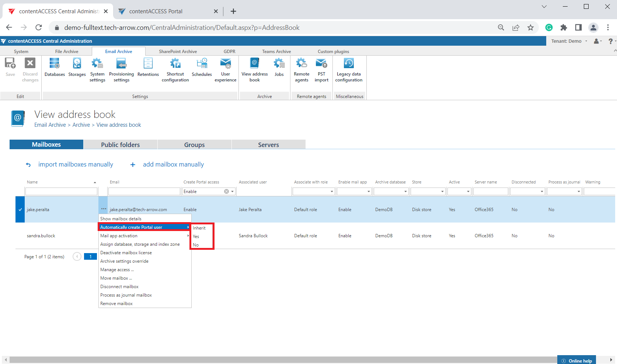This screenshot has width=617, height=364.
Task: Expand the Archive database filter dropdown
Action: (x=405, y=192)
